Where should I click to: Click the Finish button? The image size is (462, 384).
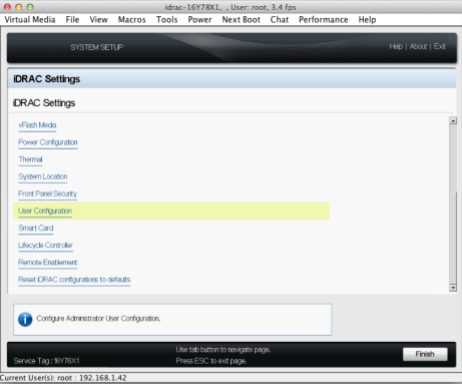click(x=425, y=354)
